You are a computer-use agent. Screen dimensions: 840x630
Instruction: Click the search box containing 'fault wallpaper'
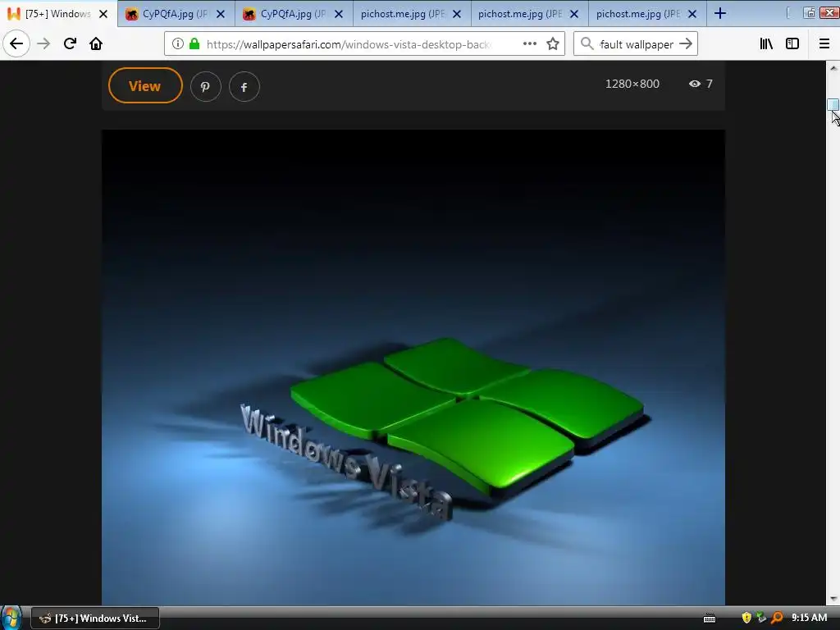click(637, 44)
